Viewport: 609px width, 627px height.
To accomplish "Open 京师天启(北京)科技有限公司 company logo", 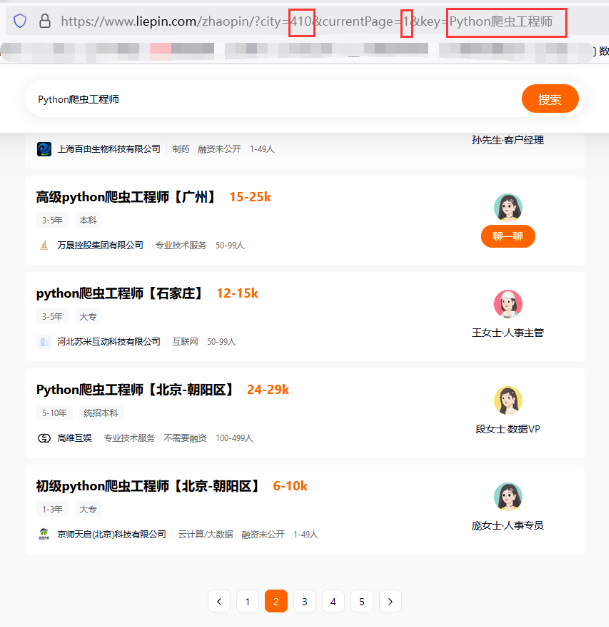I will point(44,535).
